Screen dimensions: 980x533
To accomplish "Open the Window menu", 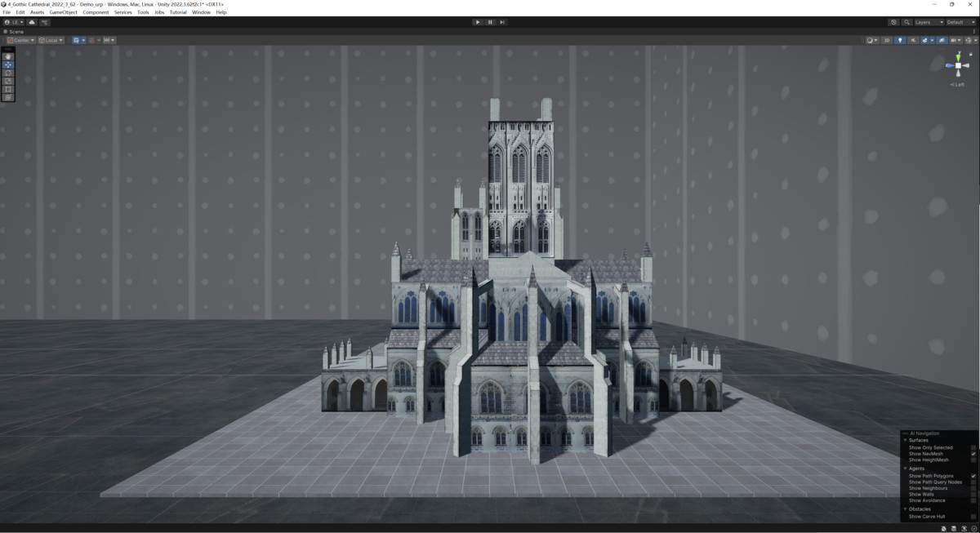I will (202, 12).
